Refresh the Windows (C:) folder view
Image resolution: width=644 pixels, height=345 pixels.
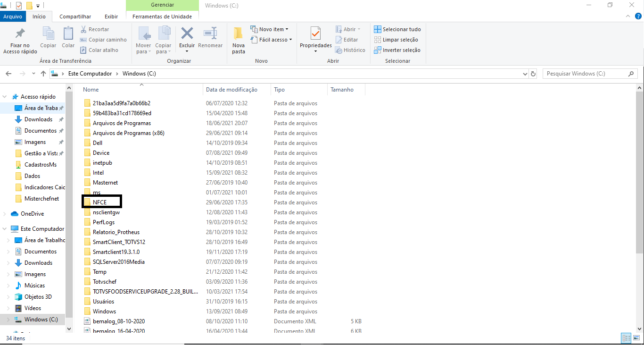[533, 74]
